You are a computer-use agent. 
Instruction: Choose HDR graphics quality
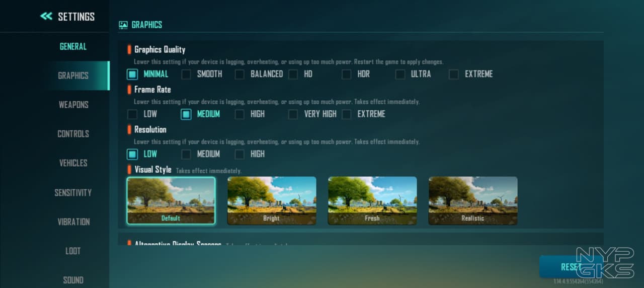tap(346, 75)
